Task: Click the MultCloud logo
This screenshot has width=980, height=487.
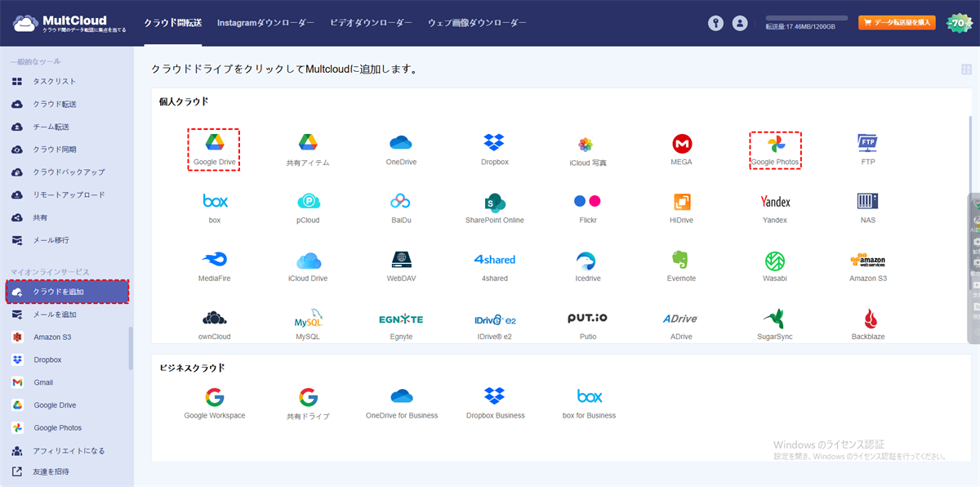Action: [x=69, y=24]
